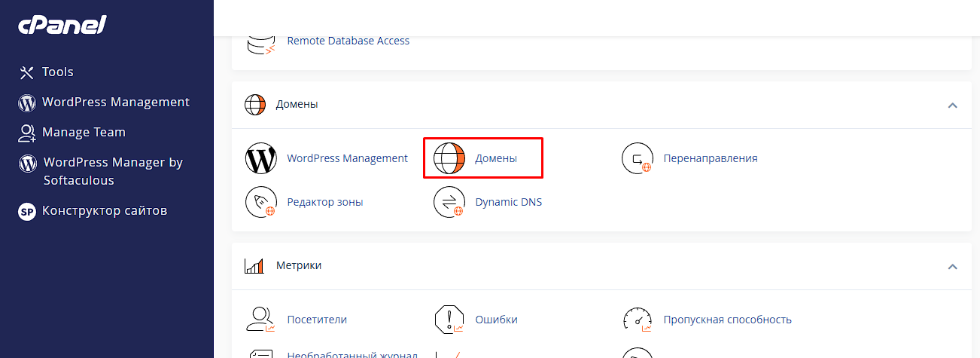
Task: Click the Метрики bar chart icon
Action: pyautogui.click(x=254, y=266)
